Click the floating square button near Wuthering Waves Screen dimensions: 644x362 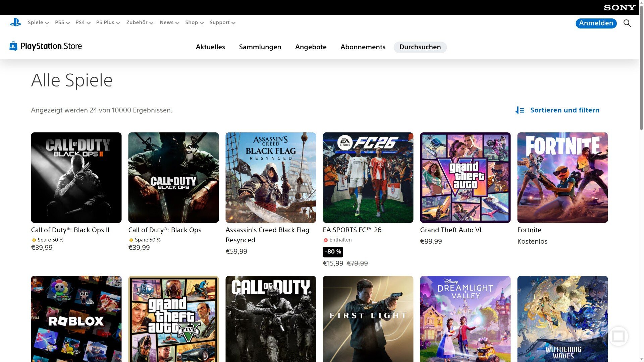(x=618, y=336)
